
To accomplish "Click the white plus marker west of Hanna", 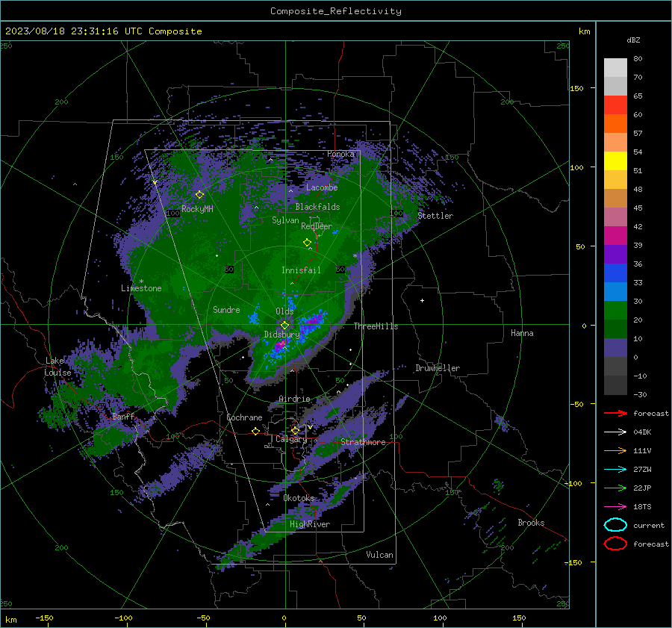I will [422, 300].
